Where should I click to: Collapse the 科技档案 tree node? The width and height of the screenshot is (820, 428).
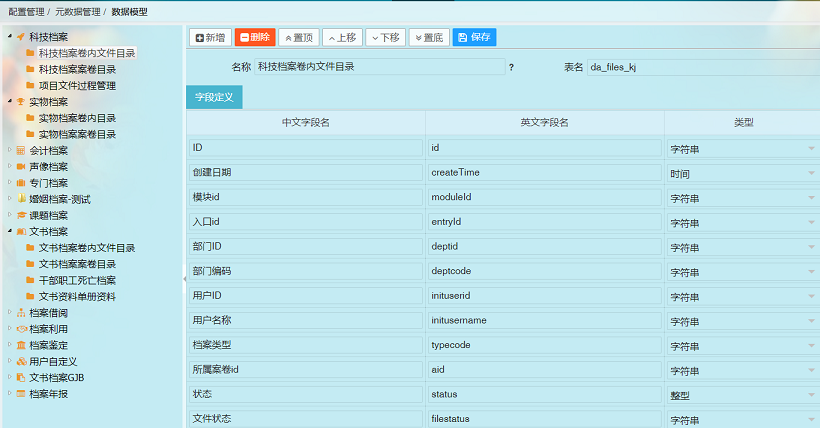pyautogui.click(x=9, y=37)
